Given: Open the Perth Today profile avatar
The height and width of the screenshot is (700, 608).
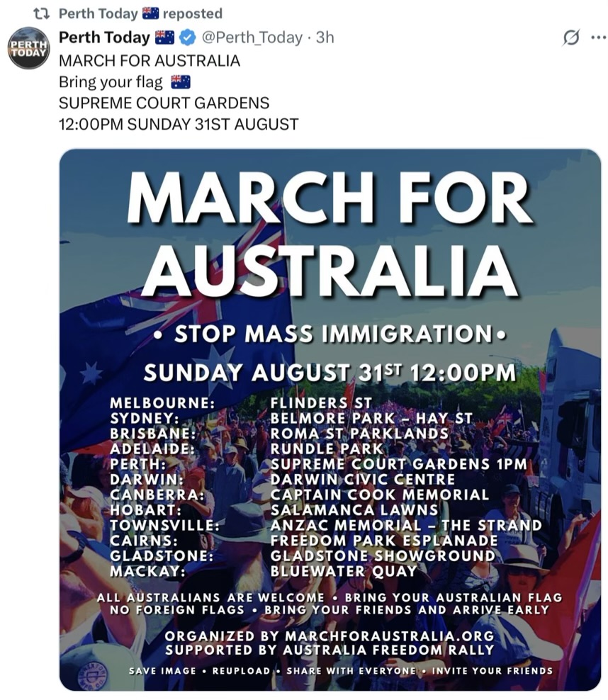Looking at the screenshot, I should (29, 47).
